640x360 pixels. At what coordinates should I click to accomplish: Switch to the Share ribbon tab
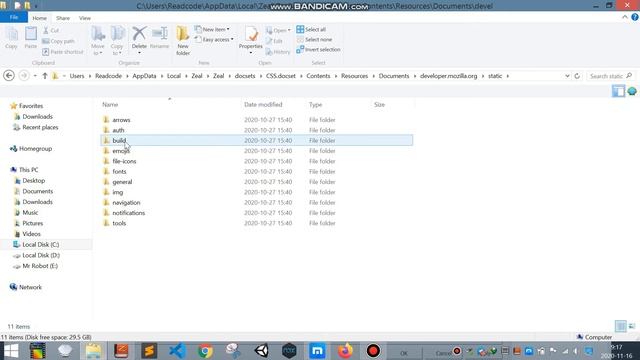[x=63, y=18]
